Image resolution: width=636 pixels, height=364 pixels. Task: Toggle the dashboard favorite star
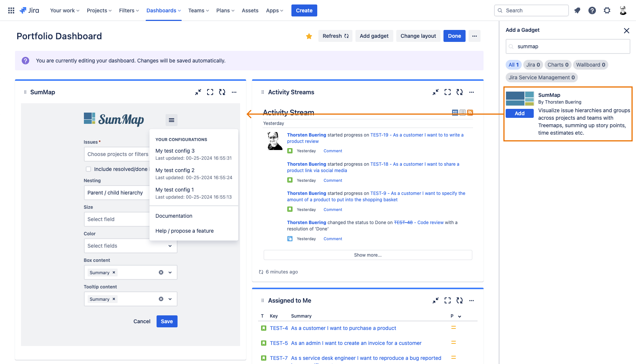point(309,36)
